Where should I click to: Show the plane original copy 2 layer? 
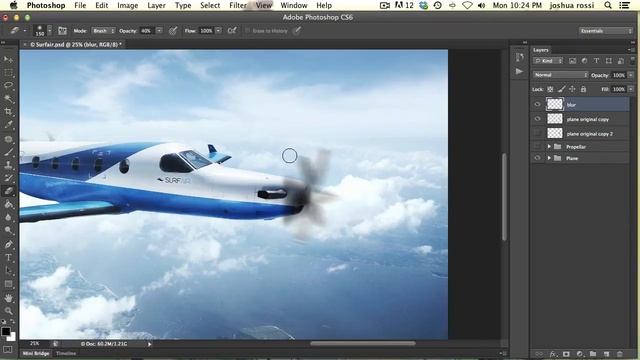point(537,133)
